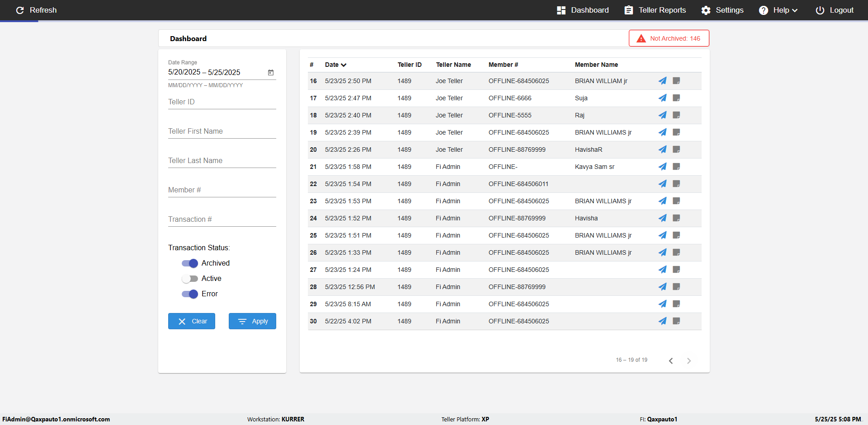This screenshot has height=425, width=868.
Task: Click the Teller Name column header
Action: coord(453,65)
